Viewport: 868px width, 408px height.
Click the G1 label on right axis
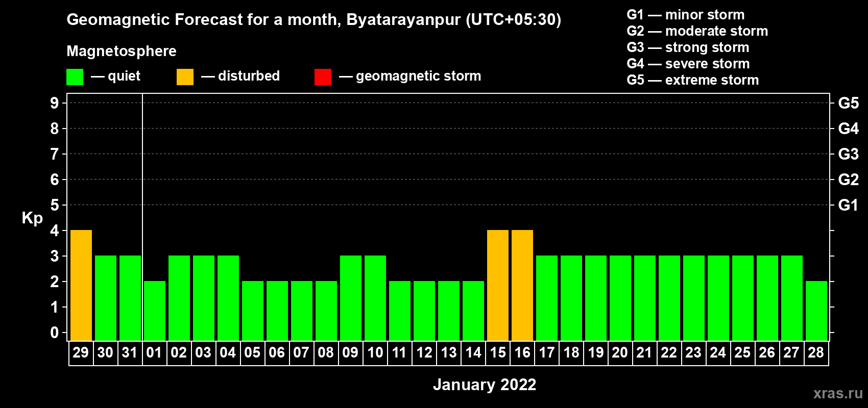(848, 205)
